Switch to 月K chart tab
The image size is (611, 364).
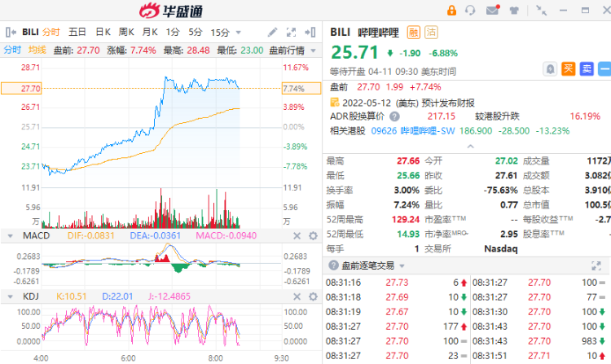(150, 32)
